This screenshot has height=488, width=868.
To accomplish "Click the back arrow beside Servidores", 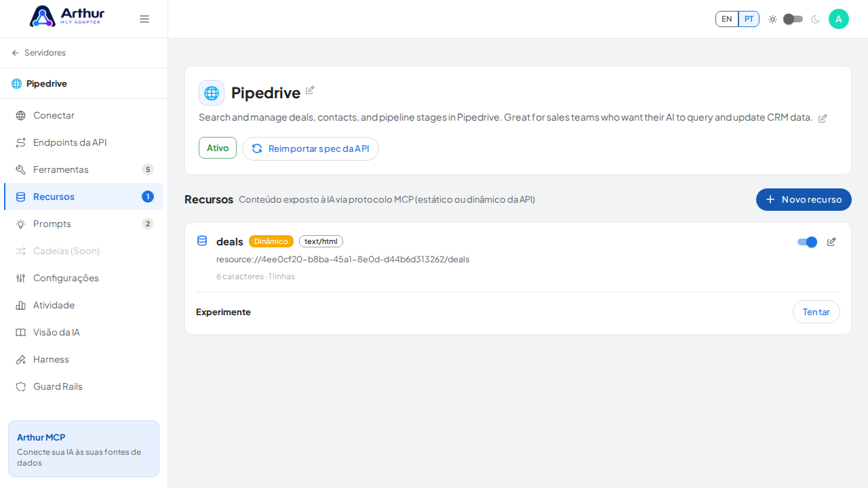I will pos(16,53).
